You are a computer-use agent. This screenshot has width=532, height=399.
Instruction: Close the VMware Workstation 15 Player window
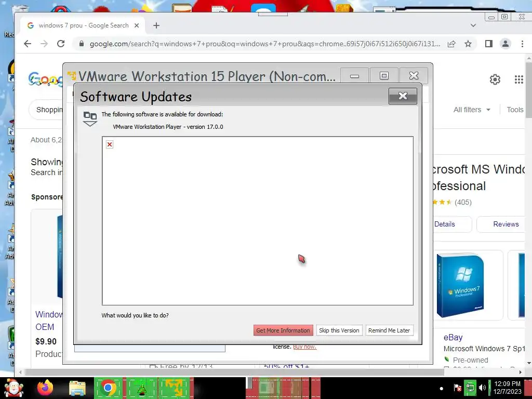point(414,76)
